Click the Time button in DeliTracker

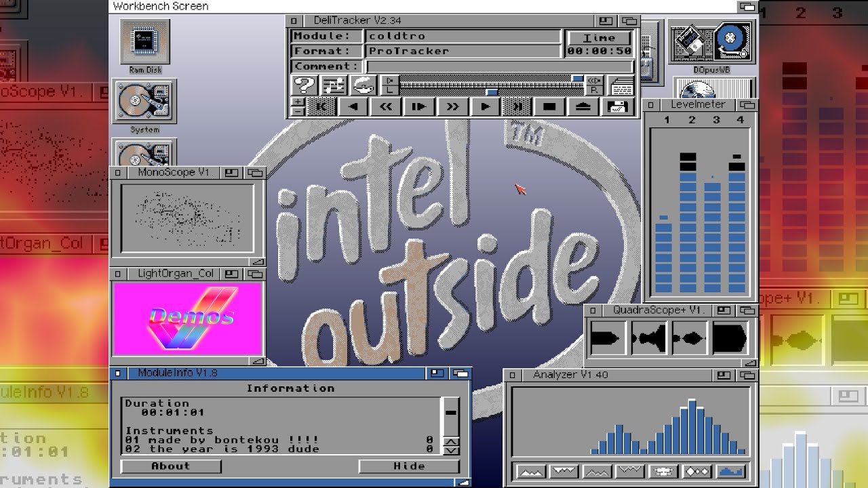(x=599, y=38)
